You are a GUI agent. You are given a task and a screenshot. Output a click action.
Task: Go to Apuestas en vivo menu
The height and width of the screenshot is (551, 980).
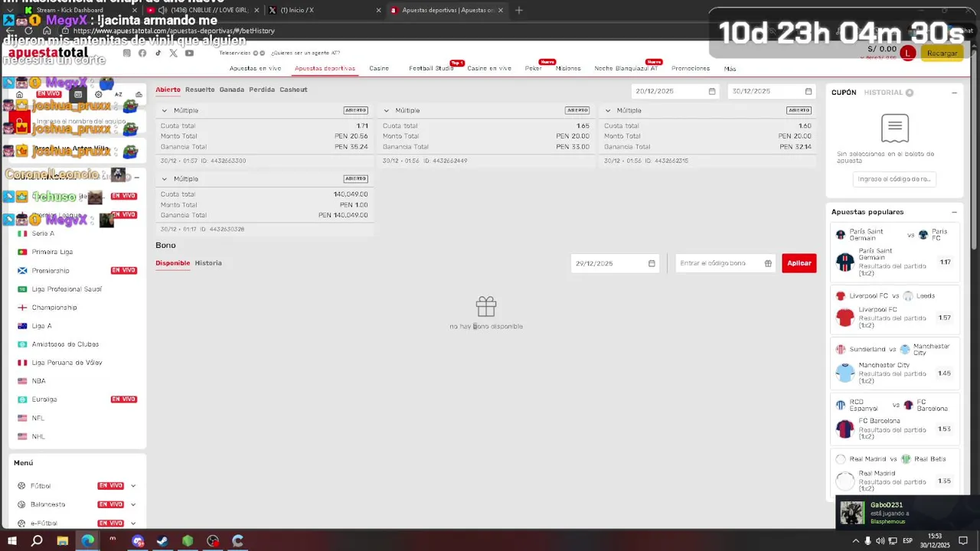[x=255, y=68]
